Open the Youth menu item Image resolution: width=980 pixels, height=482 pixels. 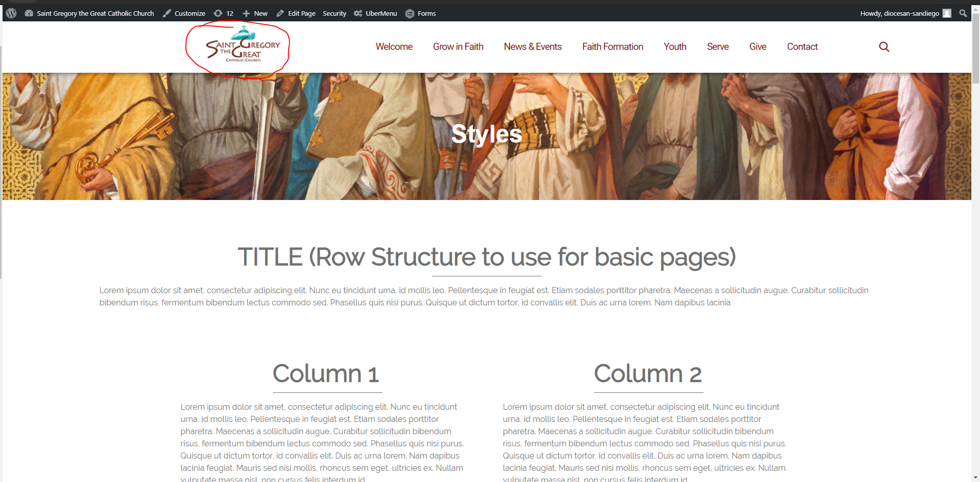pyautogui.click(x=675, y=47)
